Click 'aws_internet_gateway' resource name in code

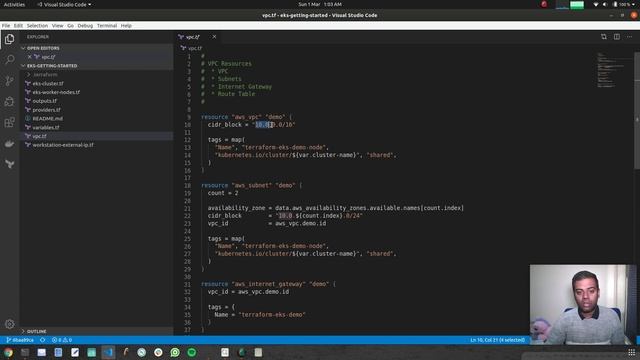[268, 284]
